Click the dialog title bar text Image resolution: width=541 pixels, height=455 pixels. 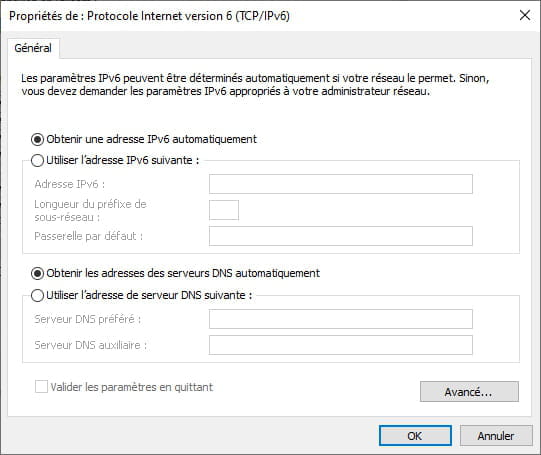point(149,16)
